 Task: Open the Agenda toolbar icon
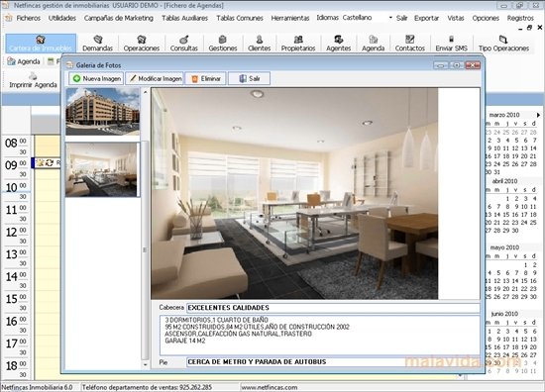tap(373, 43)
